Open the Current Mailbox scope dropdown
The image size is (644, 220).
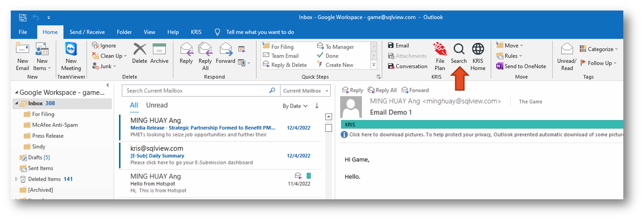(305, 91)
